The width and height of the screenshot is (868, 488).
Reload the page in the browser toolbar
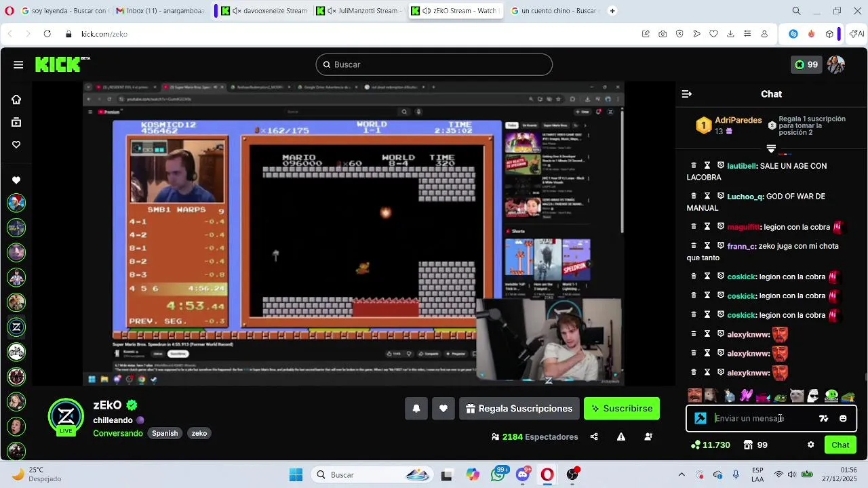[x=47, y=34]
